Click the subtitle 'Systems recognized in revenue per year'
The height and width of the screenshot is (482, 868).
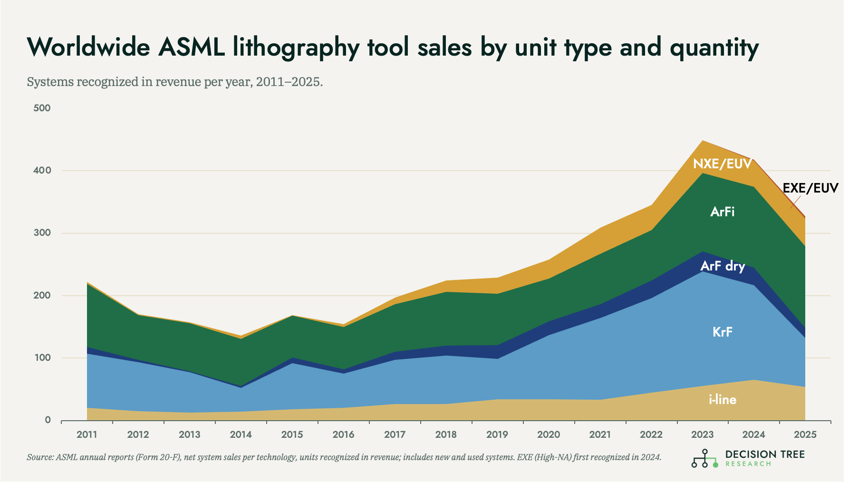[x=175, y=82]
